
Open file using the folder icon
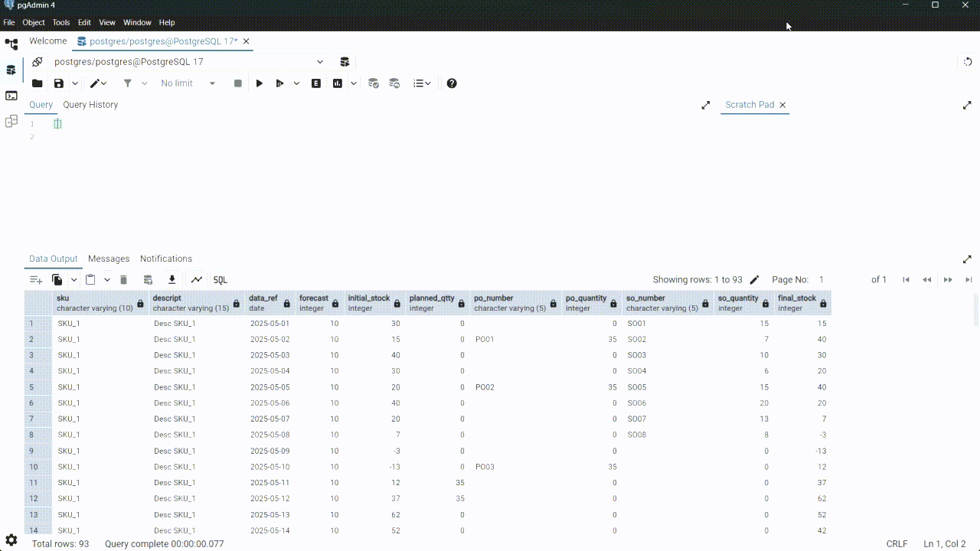click(37, 83)
